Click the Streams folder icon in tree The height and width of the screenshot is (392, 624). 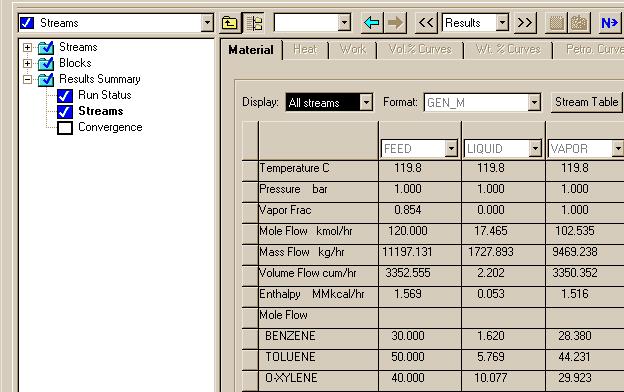click(x=46, y=48)
